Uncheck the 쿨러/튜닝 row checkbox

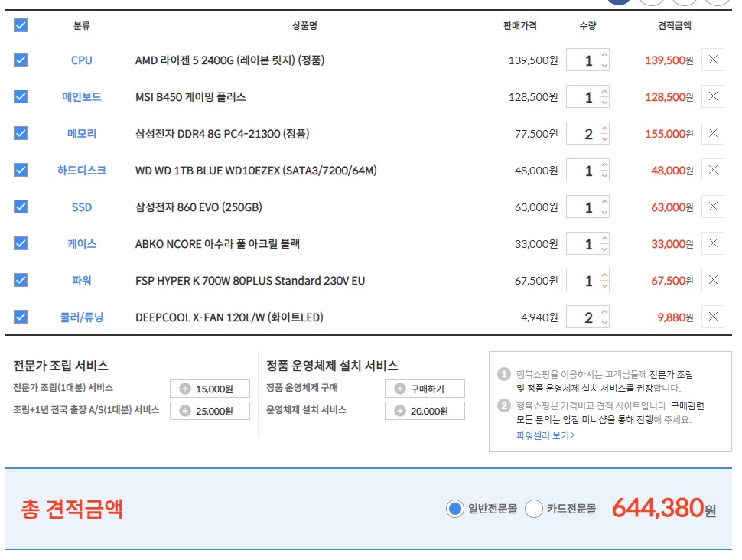[x=21, y=317]
